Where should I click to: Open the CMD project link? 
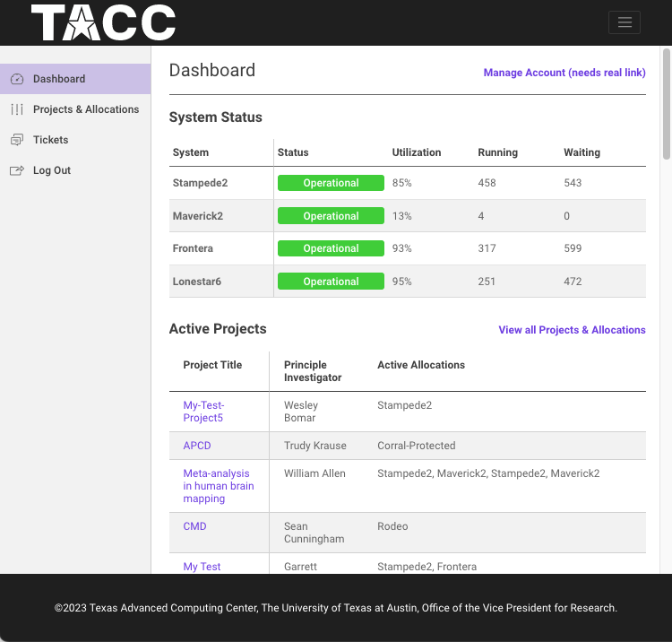point(194,526)
